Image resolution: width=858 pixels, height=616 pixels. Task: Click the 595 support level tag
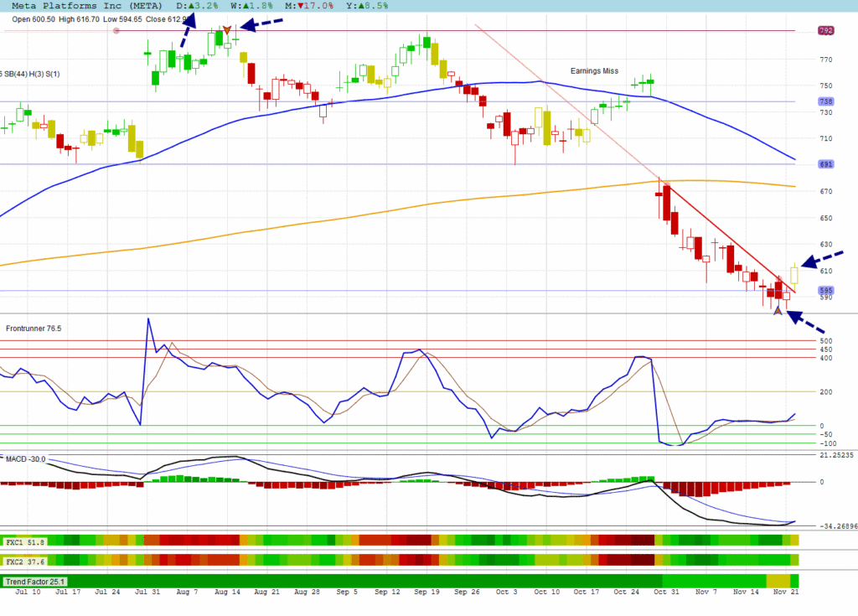pyautogui.click(x=825, y=291)
